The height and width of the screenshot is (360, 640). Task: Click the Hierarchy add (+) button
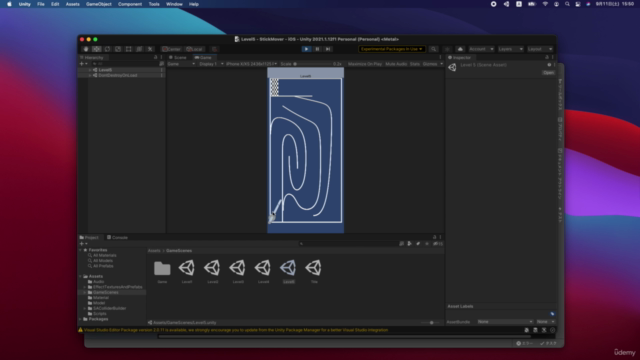pos(83,64)
